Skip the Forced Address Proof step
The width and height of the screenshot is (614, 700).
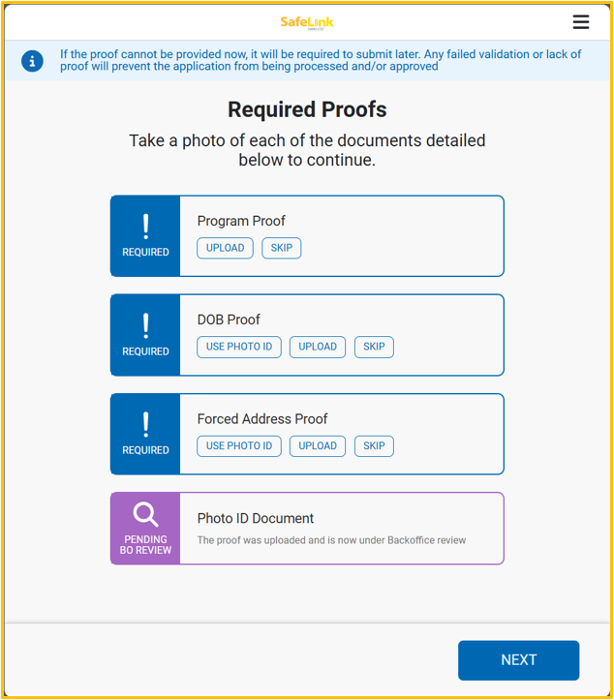374,446
